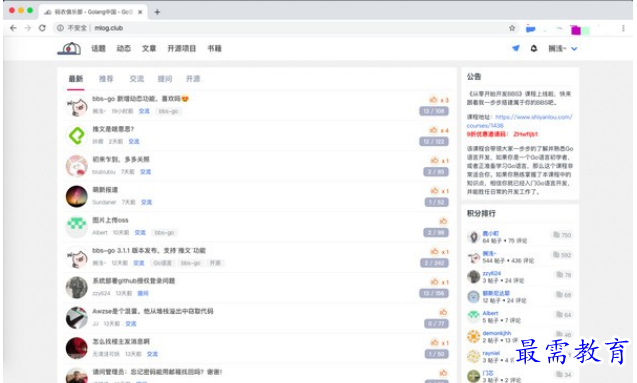Go forward with browser forward arrow
The width and height of the screenshot is (637, 383).
pos(28,28)
